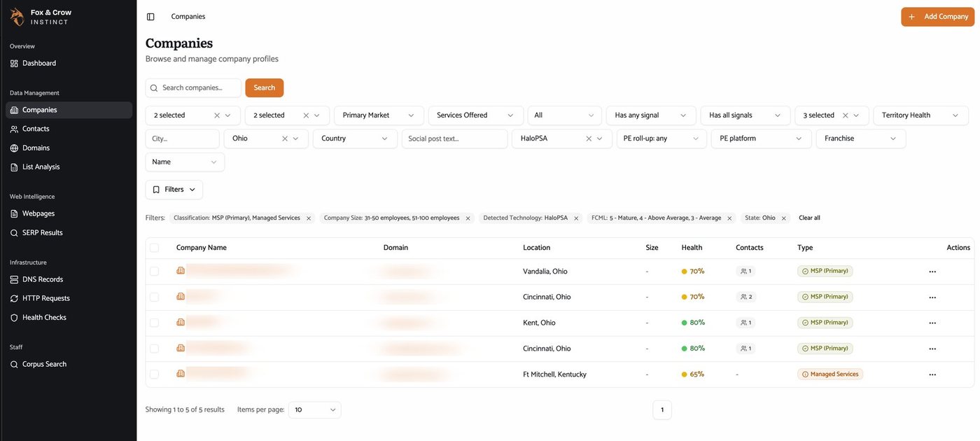980x441 pixels.
Task: Focus the Search companies input
Action: (x=193, y=87)
